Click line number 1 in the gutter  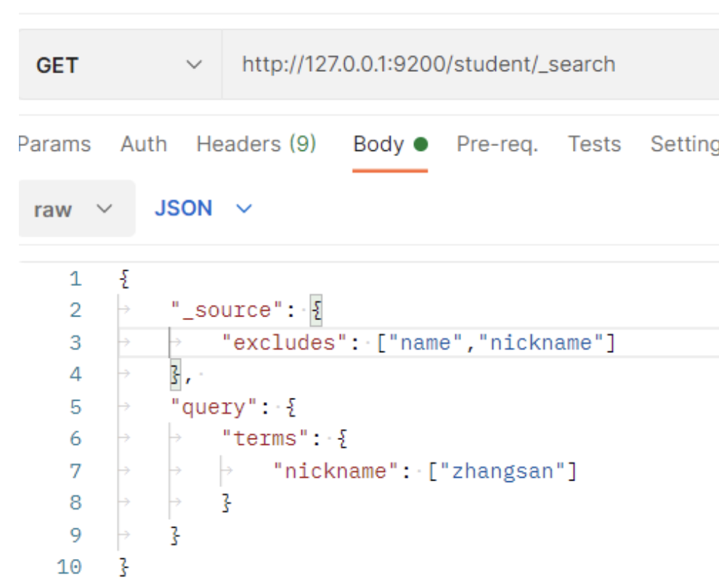pyautogui.click(x=76, y=279)
